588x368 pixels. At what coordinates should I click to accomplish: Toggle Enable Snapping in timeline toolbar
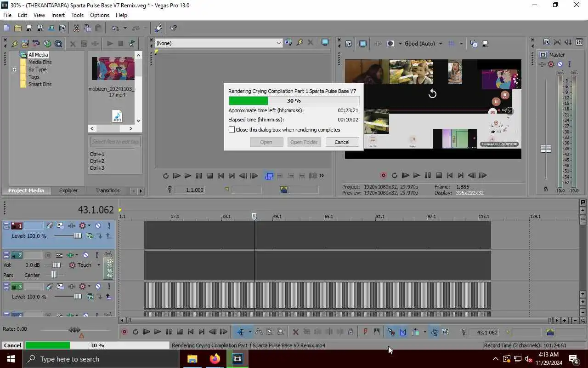coord(391,332)
